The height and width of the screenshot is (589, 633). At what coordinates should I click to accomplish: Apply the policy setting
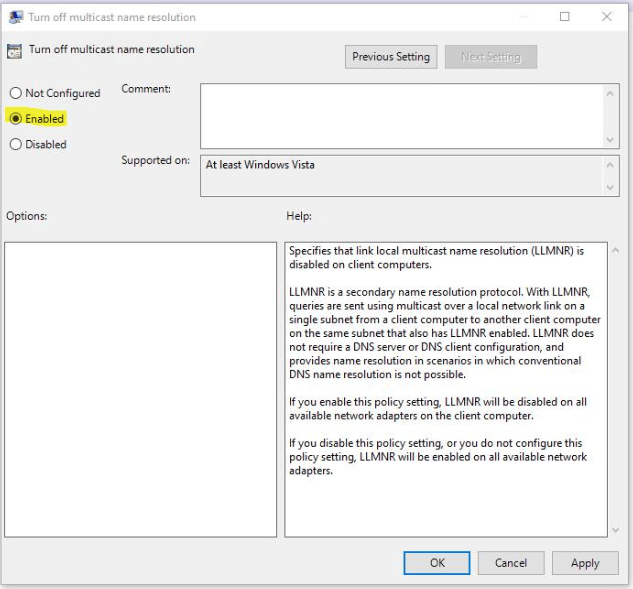585,563
